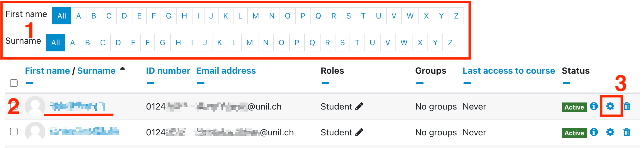
Task: Edit enrolment via second row gear icon
Action: pyautogui.click(x=610, y=132)
